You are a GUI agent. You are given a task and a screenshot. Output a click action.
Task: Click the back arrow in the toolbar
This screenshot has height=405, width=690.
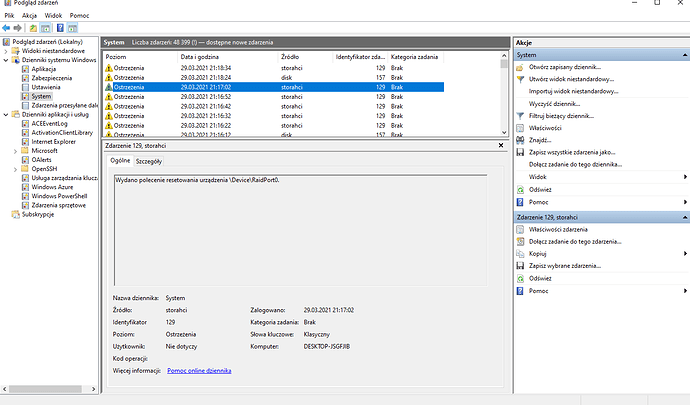pyautogui.click(x=8, y=29)
